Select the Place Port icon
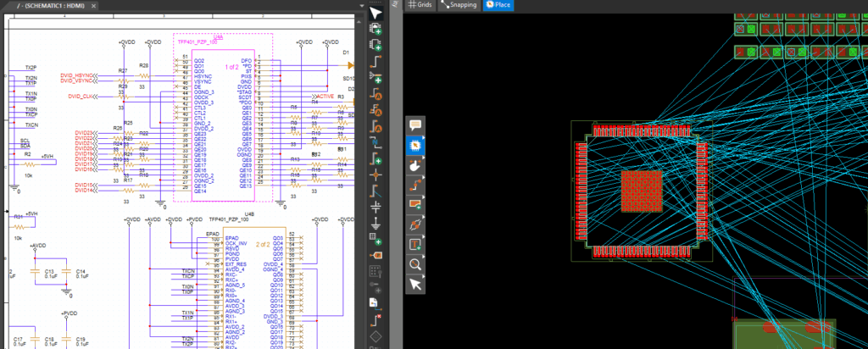Screen dimensions: 868x349 pos(376,255)
